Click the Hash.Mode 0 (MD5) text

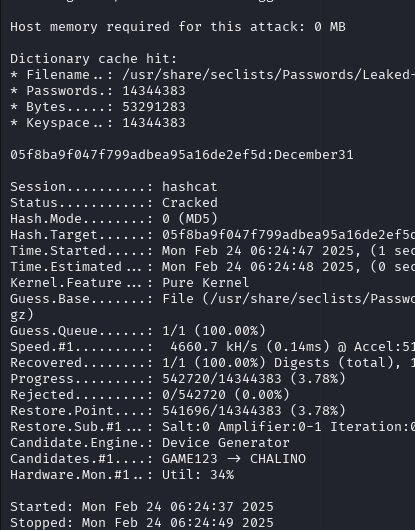point(190,219)
